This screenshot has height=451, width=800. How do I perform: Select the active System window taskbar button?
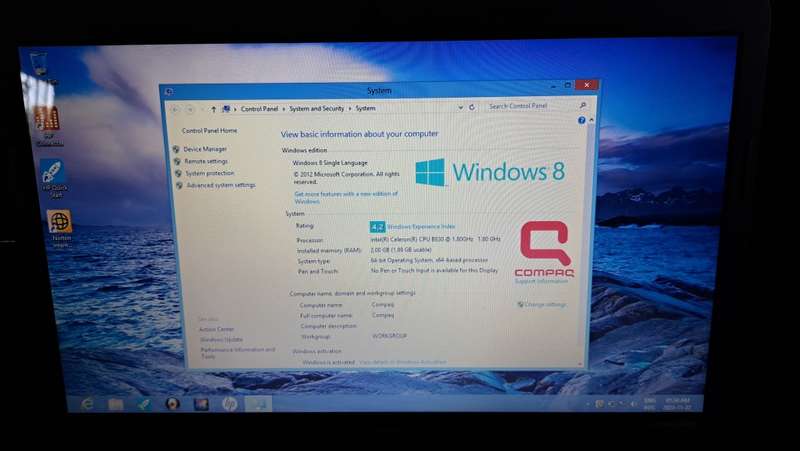pos(258,404)
